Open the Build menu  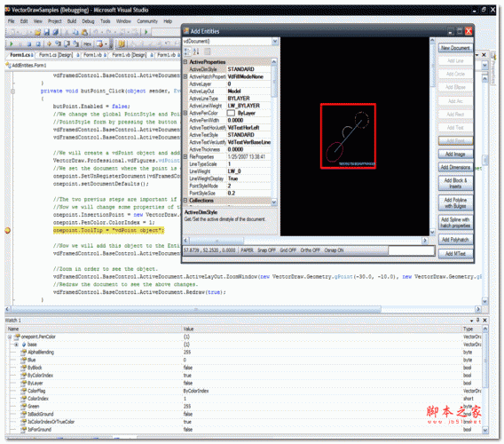coord(72,21)
